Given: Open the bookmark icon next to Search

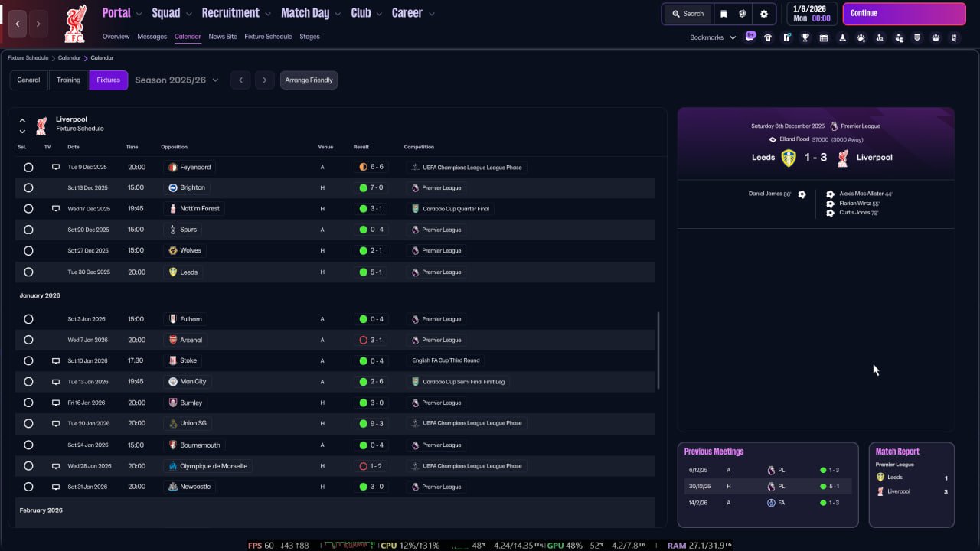Looking at the screenshot, I should coord(724,14).
